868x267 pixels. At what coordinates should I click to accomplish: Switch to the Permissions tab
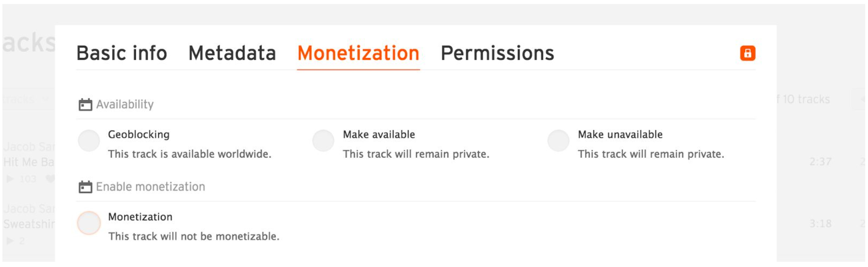tap(497, 53)
